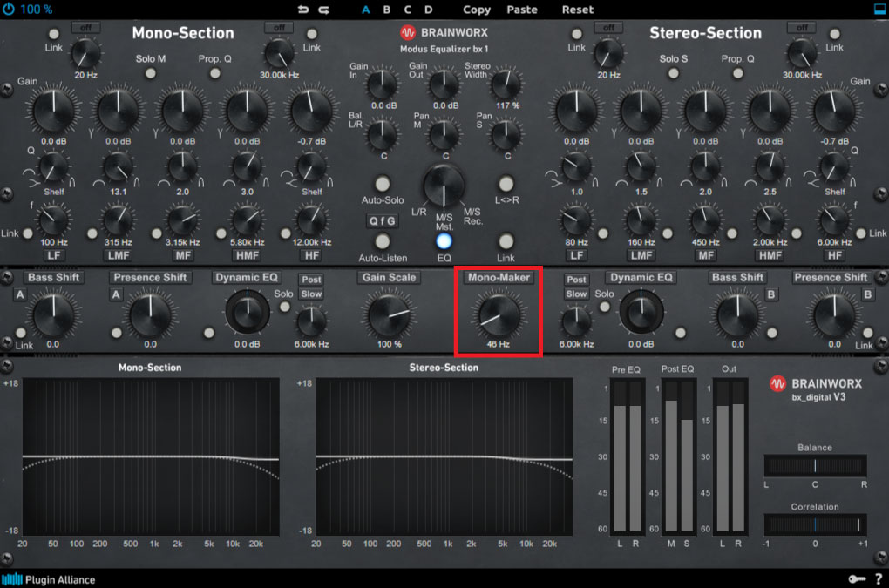Click the Pan M knob

(x=444, y=133)
